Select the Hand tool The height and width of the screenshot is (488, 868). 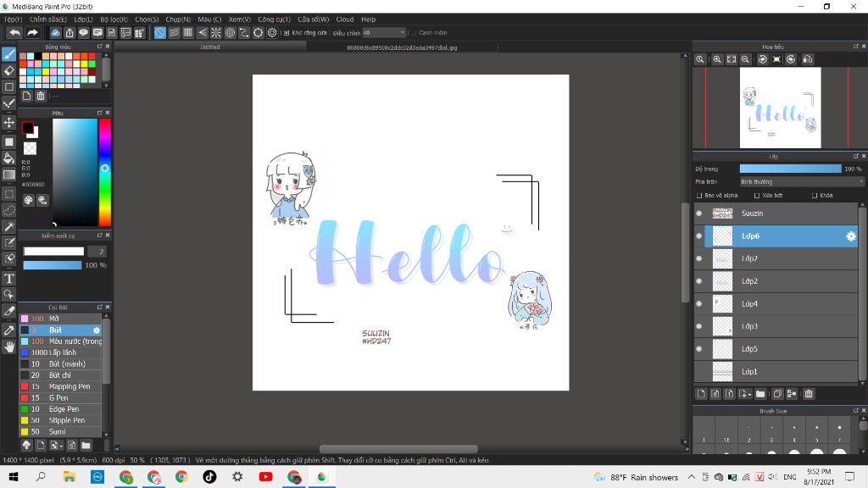8,347
